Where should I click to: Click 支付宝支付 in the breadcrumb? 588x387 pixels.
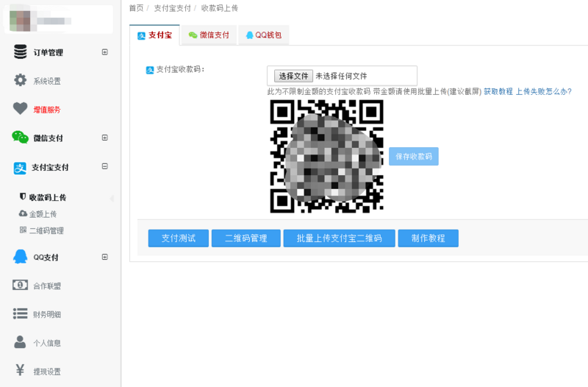173,8
